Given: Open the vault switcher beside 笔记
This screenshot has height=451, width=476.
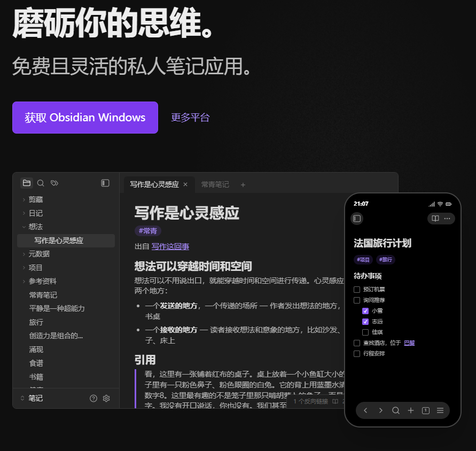Looking at the screenshot, I should tap(22, 398).
